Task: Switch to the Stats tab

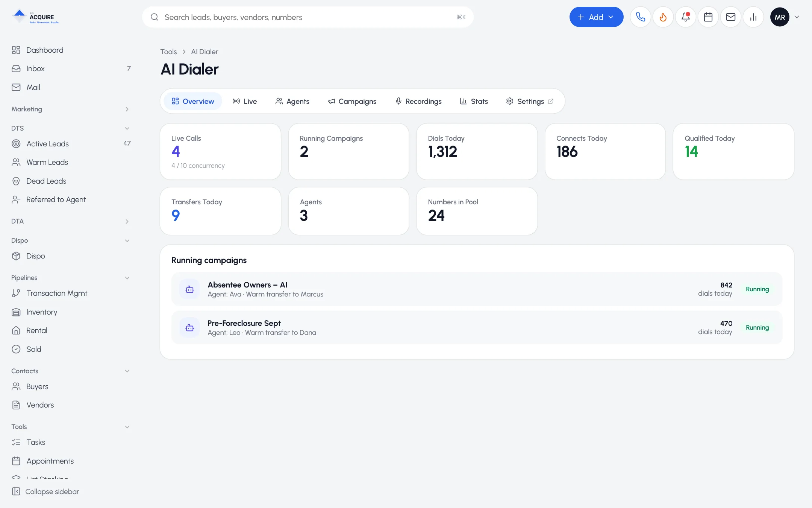Action: click(474, 101)
